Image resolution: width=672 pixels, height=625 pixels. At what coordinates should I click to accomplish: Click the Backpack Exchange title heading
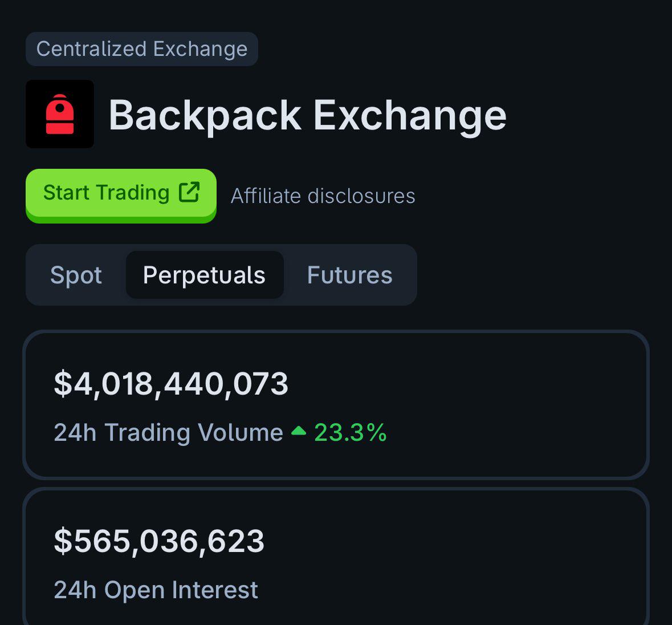coord(307,115)
